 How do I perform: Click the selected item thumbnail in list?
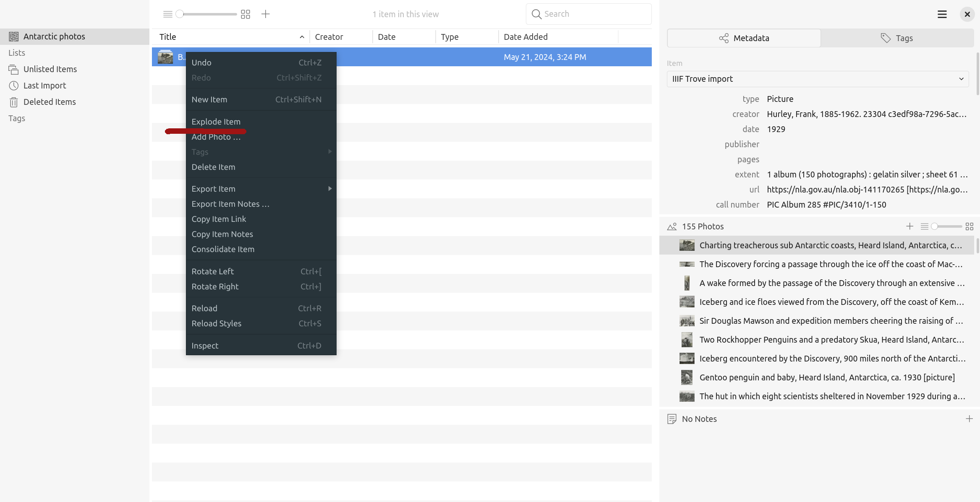(165, 57)
